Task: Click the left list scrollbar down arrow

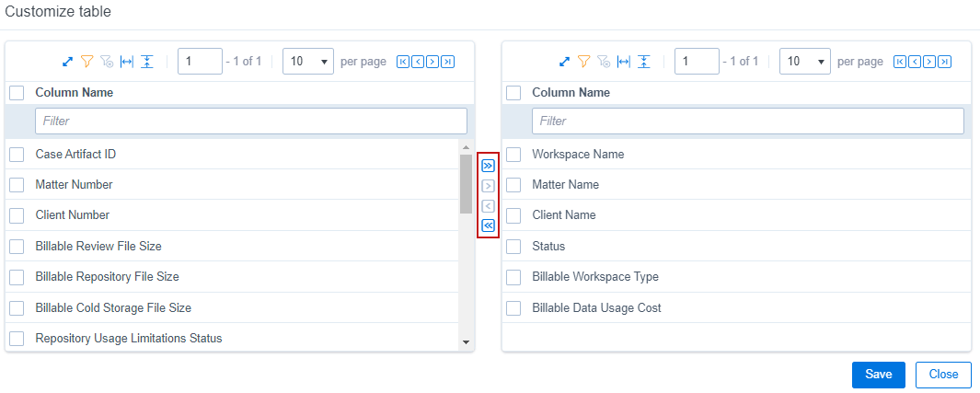Action: pos(465,342)
